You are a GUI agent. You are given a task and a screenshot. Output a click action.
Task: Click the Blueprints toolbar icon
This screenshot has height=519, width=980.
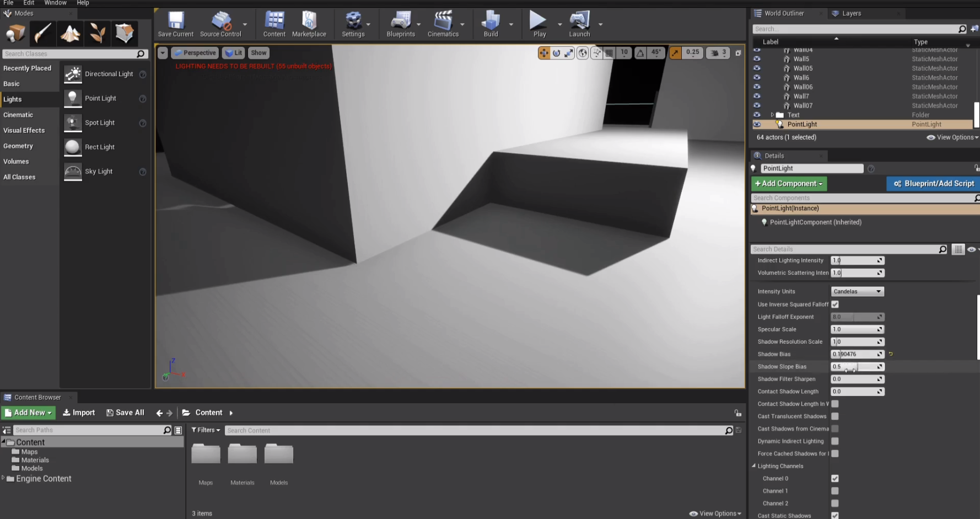tap(401, 20)
